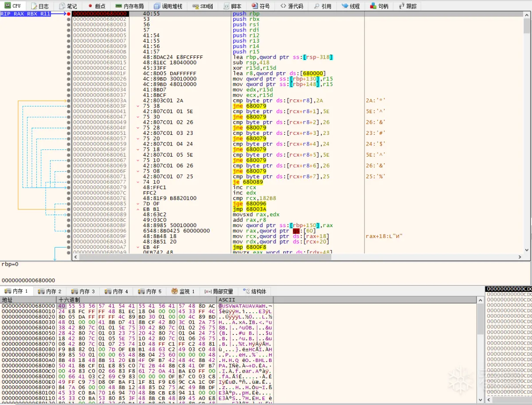Click address 0000000000680096 in disassembly

99,231
